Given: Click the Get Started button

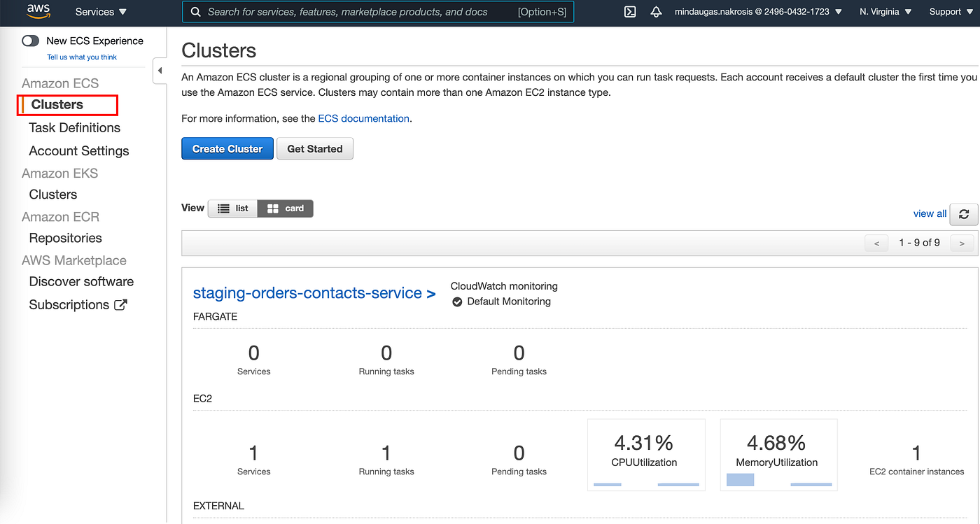Looking at the screenshot, I should (x=315, y=148).
